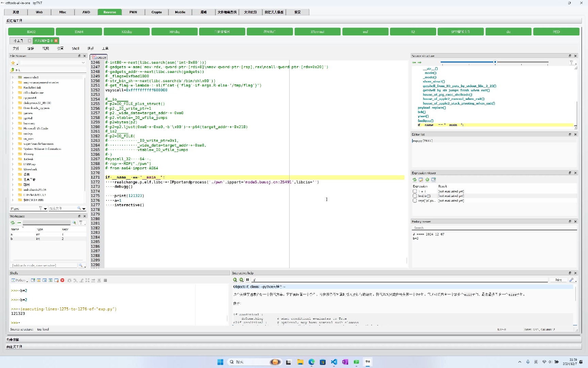Switch to the Crypto tab
The image size is (588, 368).
pyautogui.click(x=157, y=12)
